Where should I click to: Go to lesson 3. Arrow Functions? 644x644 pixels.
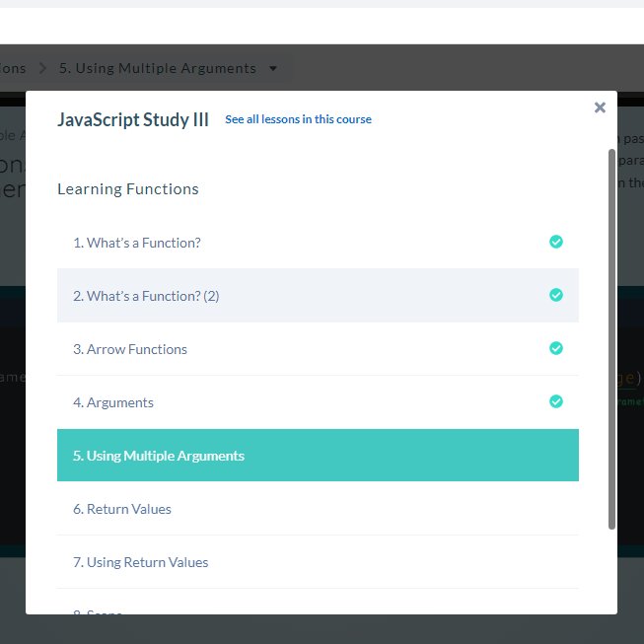pyautogui.click(x=318, y=349)
